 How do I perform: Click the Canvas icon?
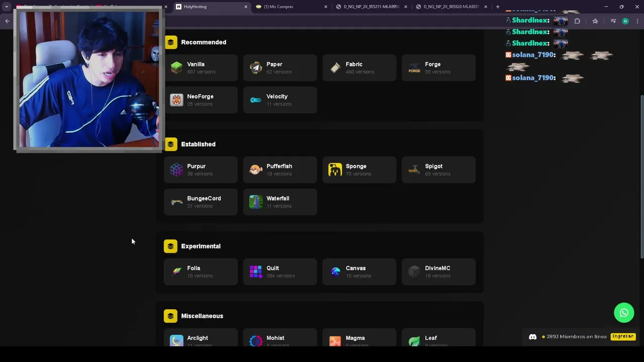(335, 272)
